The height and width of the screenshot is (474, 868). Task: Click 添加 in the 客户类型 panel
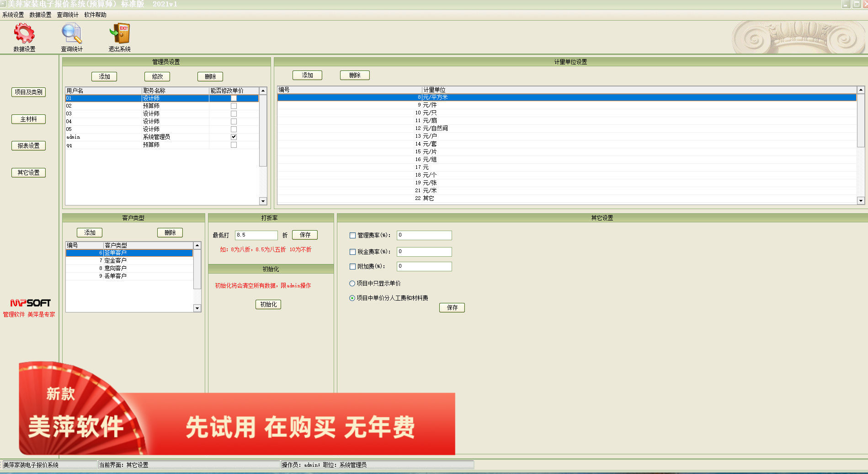click(90, 232)
